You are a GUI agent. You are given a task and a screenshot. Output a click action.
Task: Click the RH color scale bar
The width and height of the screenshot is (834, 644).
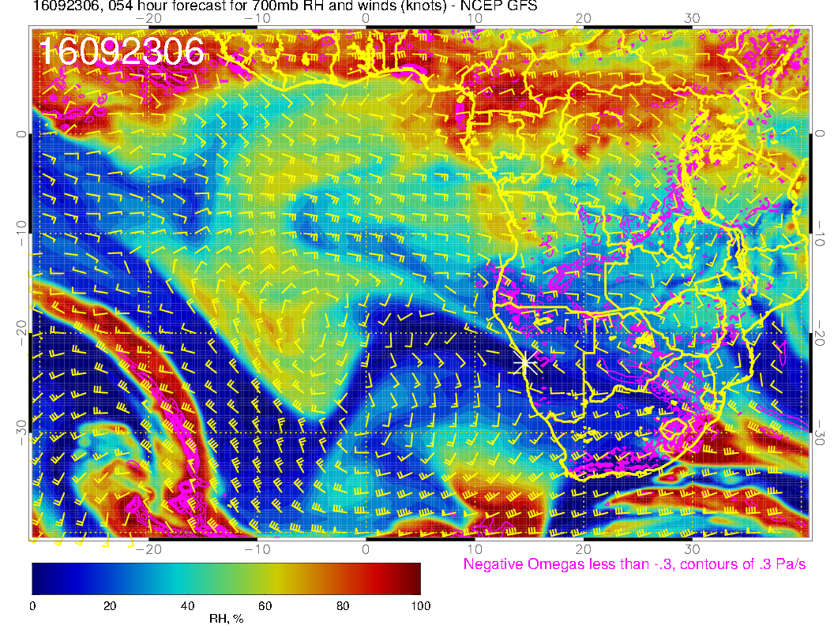pos(226,578)
